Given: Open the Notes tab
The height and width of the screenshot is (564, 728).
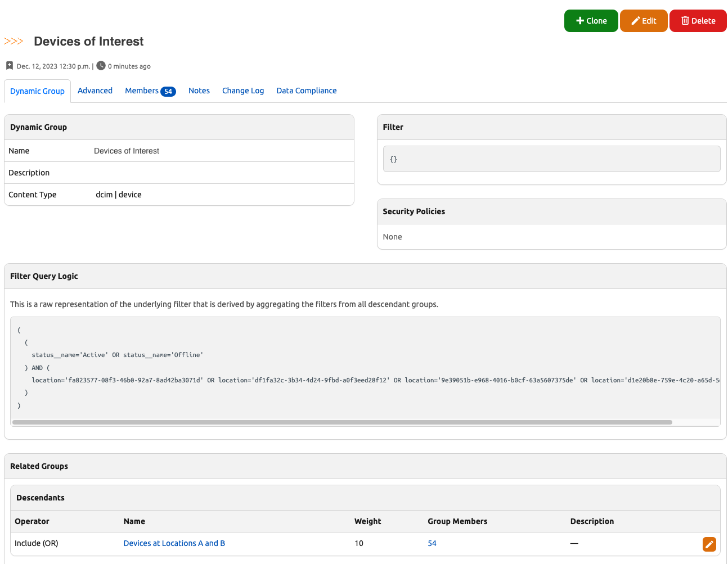Looking at the screenshot, I should (x=199, y=91).
